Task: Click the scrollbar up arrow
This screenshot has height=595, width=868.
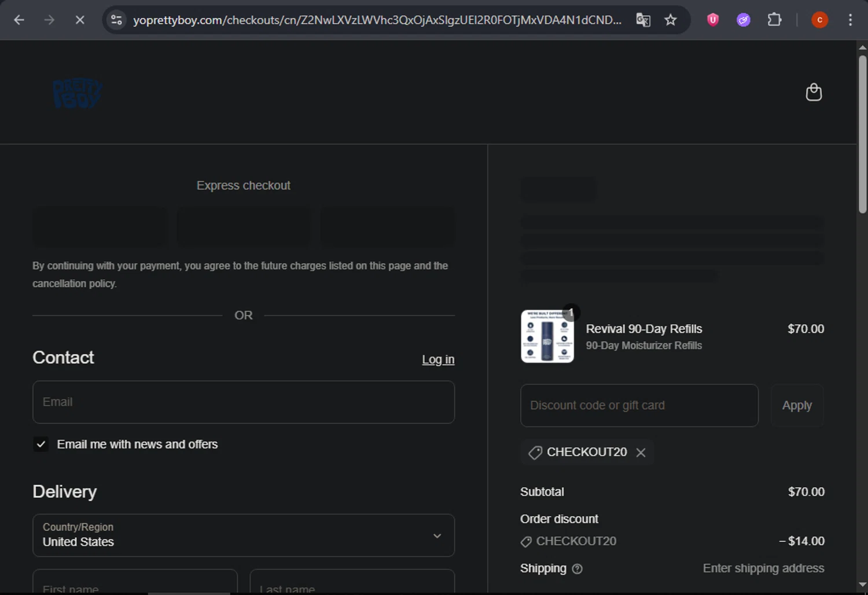Action: pyautogui.click(x=863, y=47)
